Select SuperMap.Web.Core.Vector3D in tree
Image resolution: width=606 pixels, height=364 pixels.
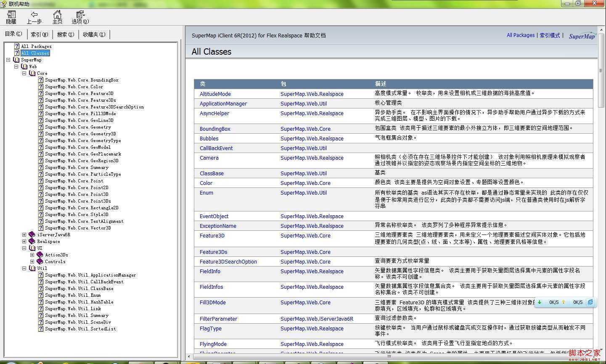78,228
